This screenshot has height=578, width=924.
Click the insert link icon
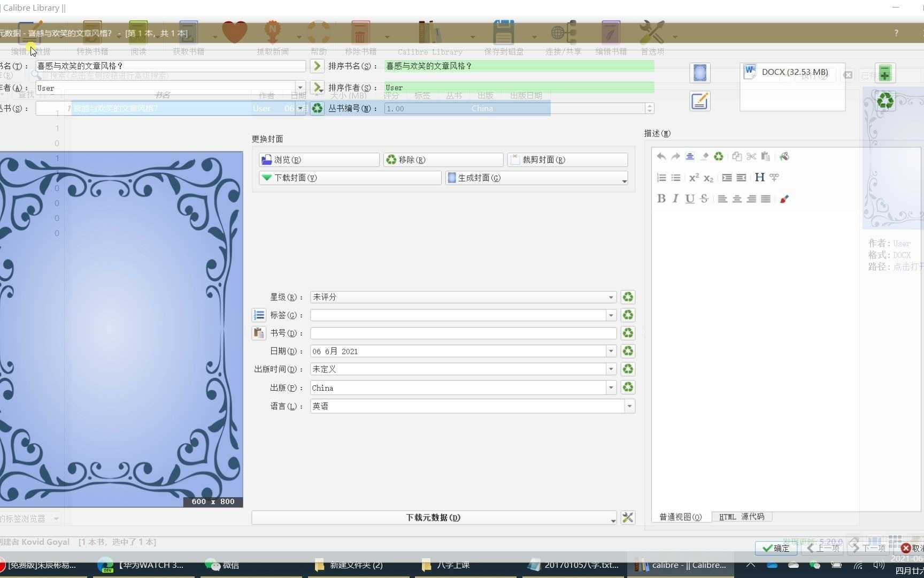tap(774, 178)
